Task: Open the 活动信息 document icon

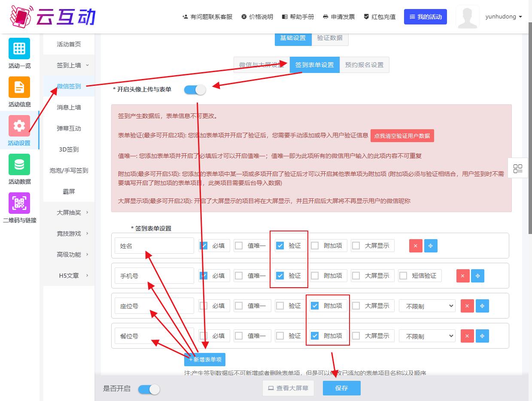Action: (x=19, y=87)
